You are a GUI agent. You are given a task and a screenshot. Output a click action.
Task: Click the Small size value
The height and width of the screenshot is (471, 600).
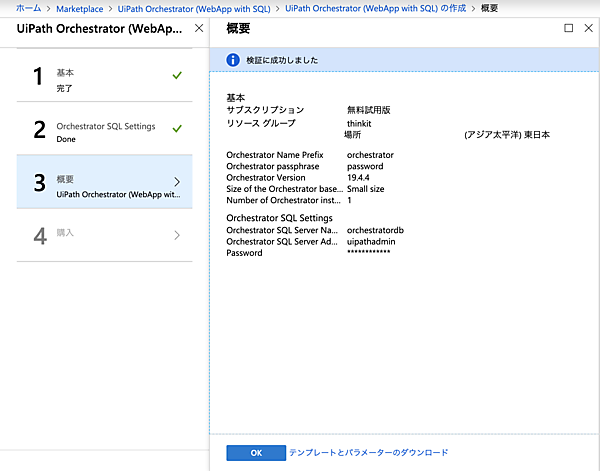click(x=365, y=189)
